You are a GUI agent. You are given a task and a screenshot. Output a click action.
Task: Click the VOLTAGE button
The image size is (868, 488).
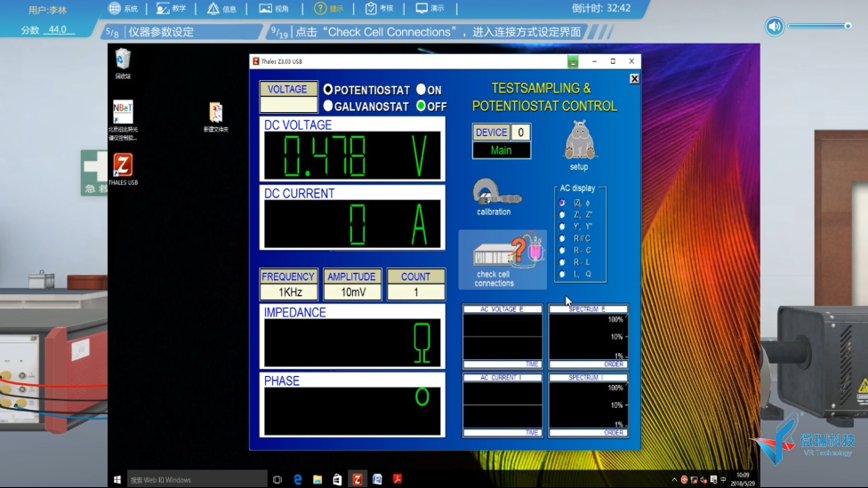click(x=288, y=89)
